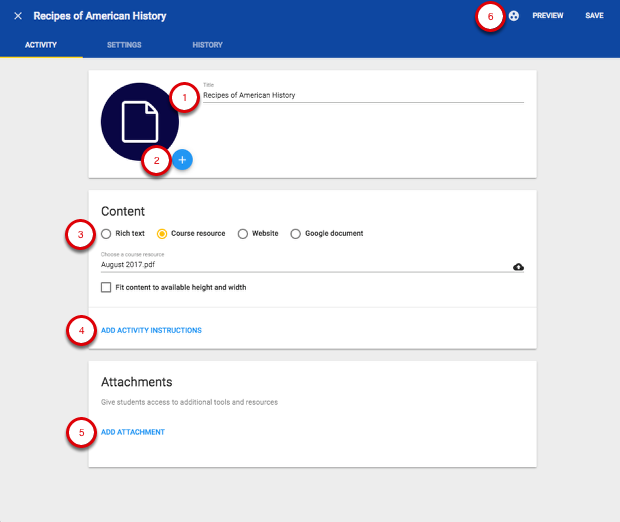Click the Attachments section heading
The image size is (620, 522).
[137, 382]
